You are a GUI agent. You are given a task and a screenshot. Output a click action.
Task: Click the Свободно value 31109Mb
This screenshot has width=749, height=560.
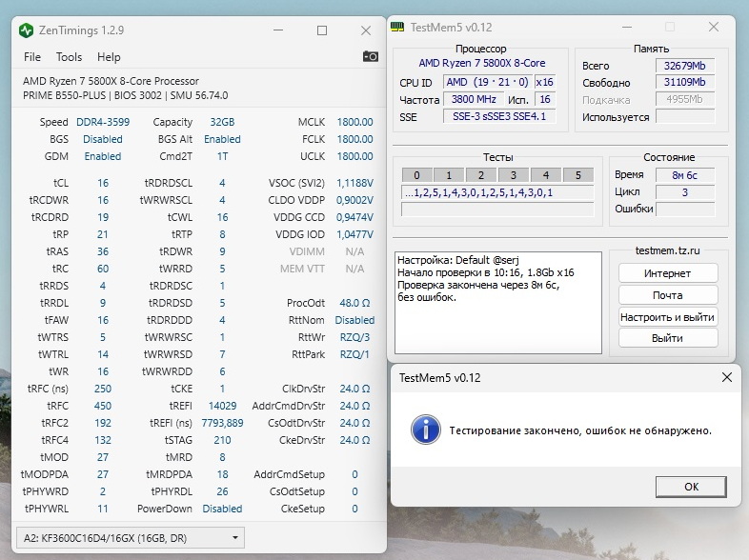684,82
